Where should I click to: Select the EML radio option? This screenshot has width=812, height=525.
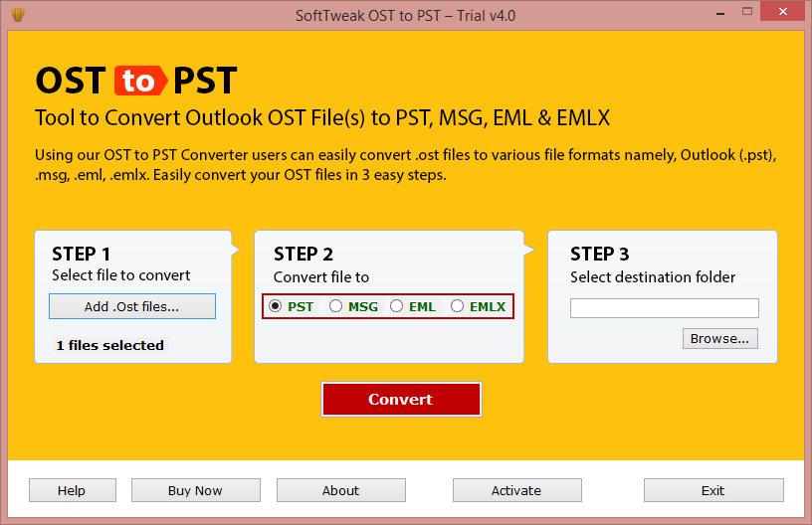pos(397,306)
